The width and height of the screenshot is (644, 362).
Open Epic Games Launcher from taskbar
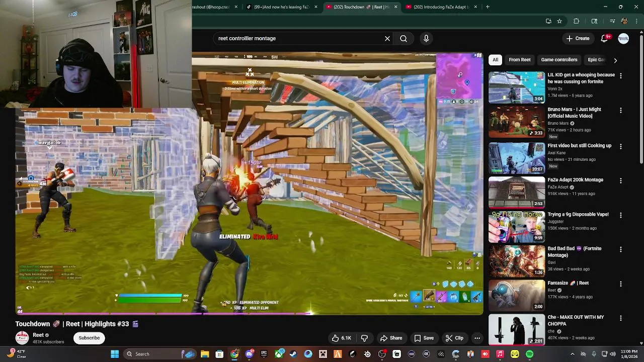(x=264, y=354)
